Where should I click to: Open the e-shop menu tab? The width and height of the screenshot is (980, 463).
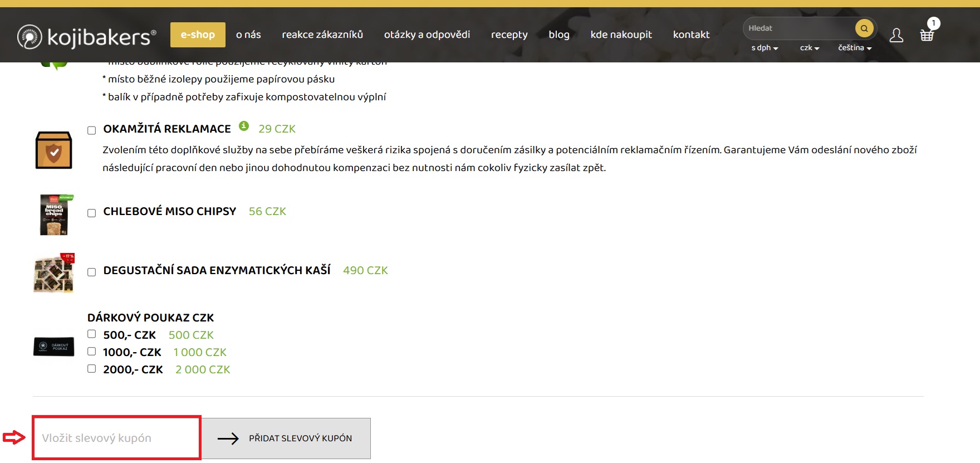198,35
